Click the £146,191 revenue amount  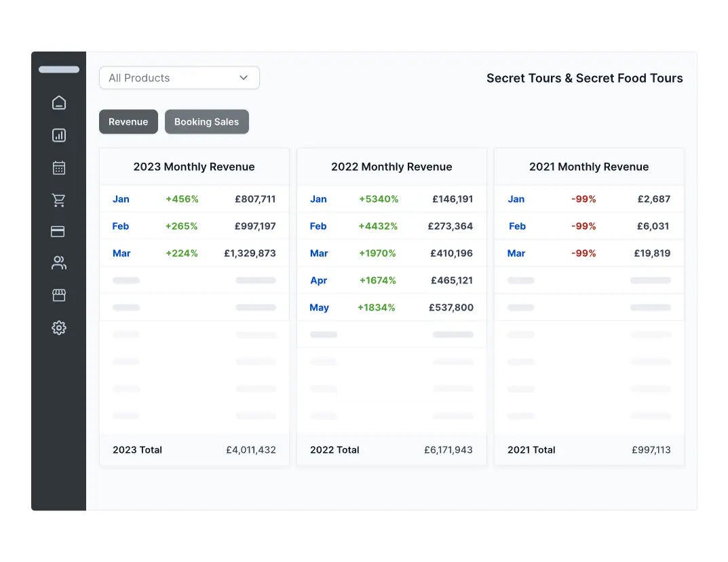click(453, 199)
